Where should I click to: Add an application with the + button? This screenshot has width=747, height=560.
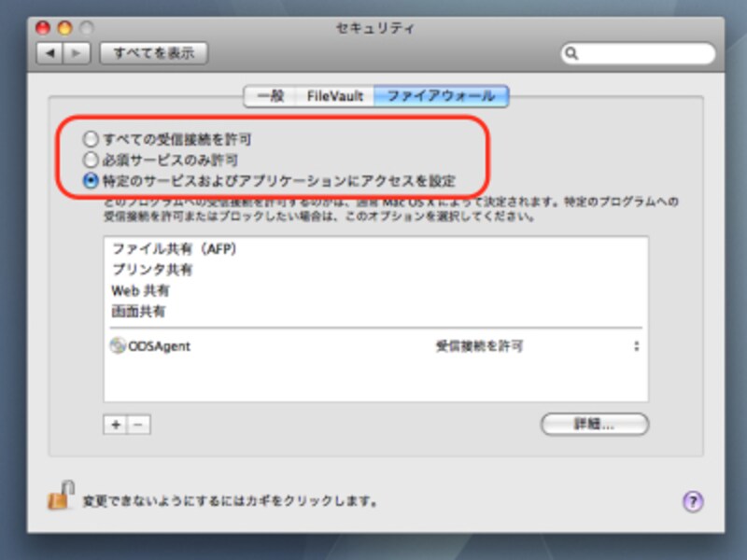[x=114, y=424]
